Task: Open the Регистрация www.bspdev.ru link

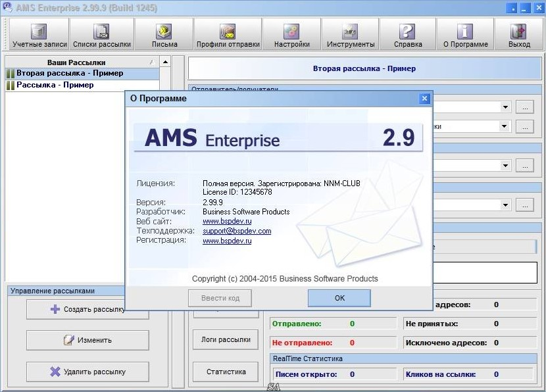Action: pos(227,241)
